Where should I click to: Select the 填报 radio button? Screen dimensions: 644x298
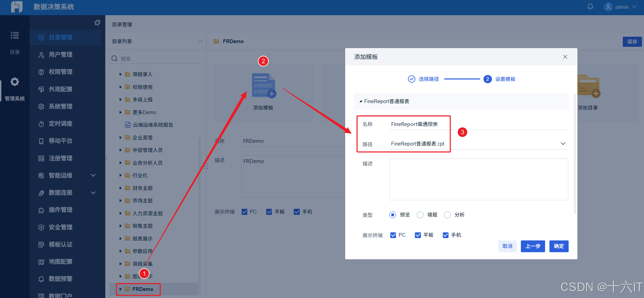(420, 215)
